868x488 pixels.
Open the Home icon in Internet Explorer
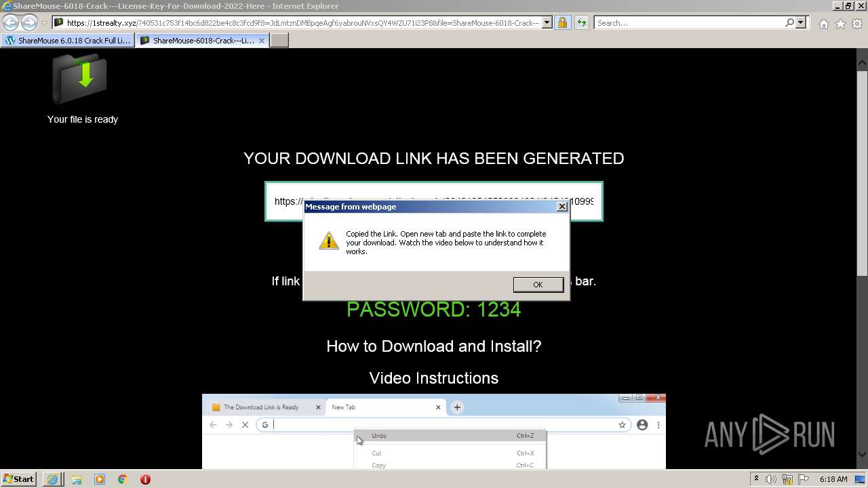pyautogui.click(x=823, y=24)
